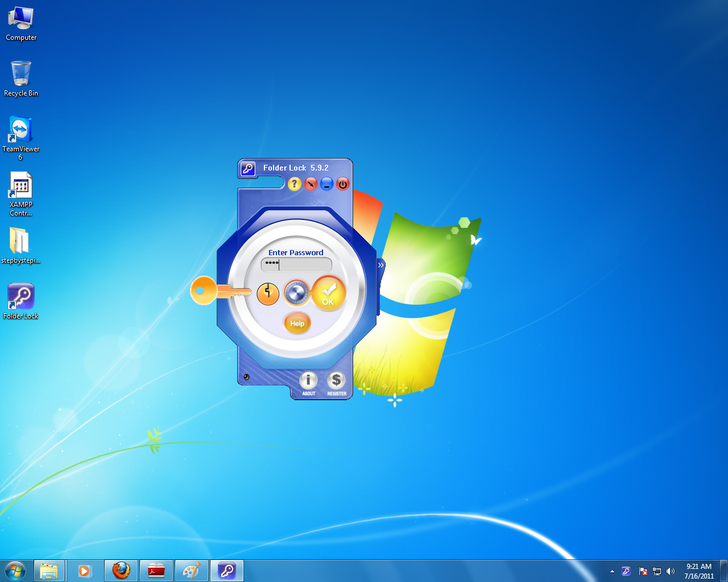Open Windows Explorer from taskbar
This screenshot has height=582, width=728.
[49, 571]
